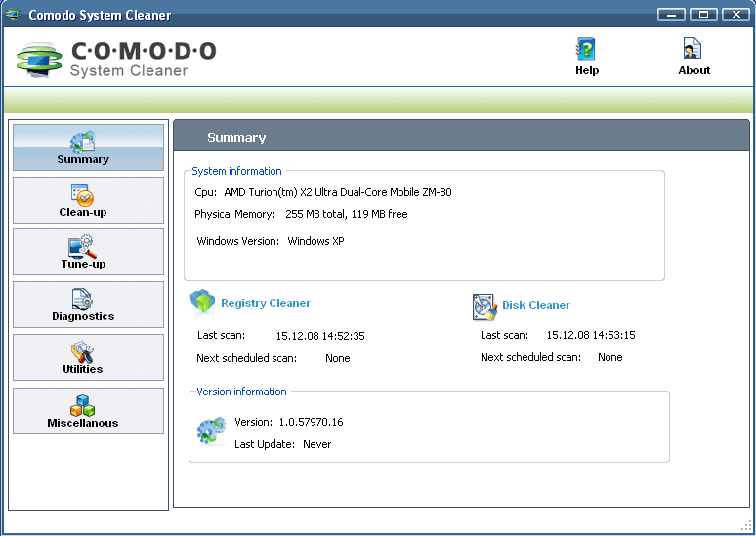Screen dimensions: 756x536
Task: Close the Comodo System Cleaner window
Action: [735, 14]
